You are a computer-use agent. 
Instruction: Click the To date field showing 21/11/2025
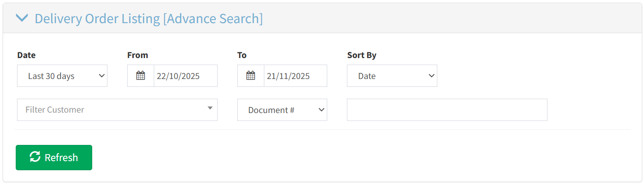295,76
